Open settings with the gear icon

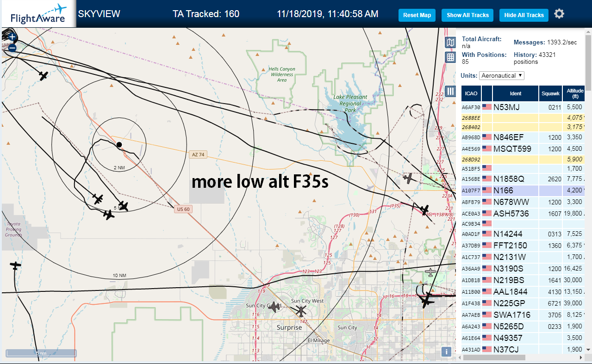tap(559, 14)
